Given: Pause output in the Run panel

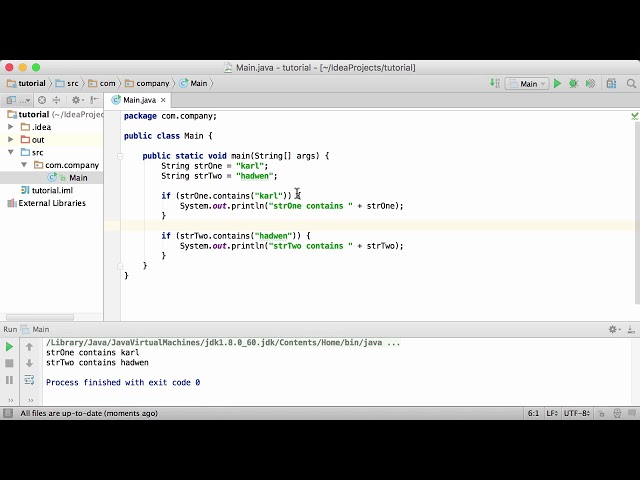Looking at the screenshot, I should 9,380.
